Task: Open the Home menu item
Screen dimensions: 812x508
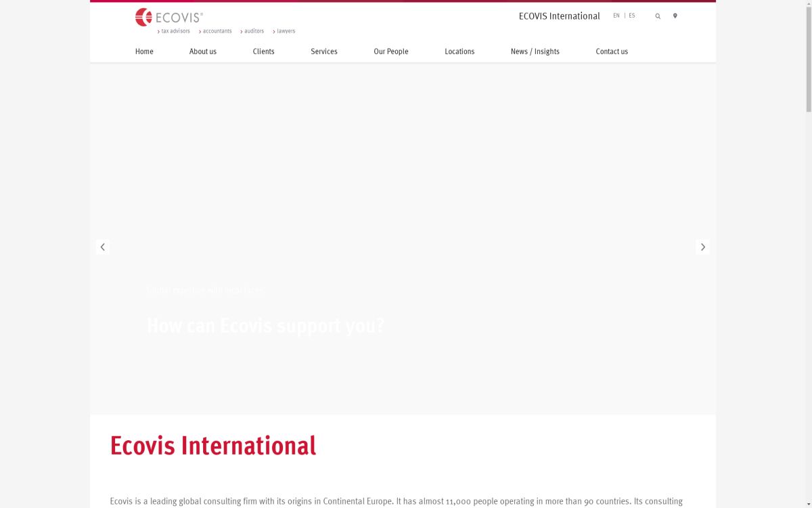Action: [x=144, y=51]
